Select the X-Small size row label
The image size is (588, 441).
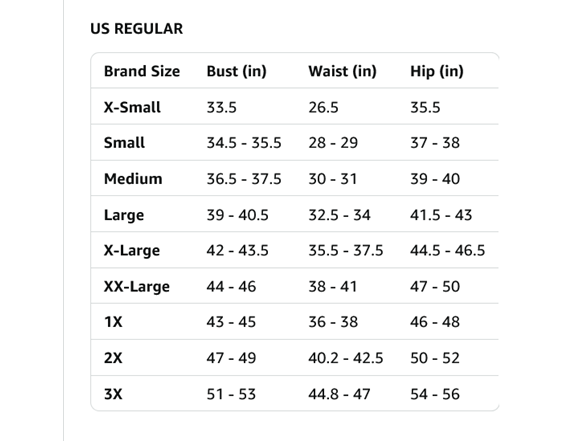[x=132, y=107]
